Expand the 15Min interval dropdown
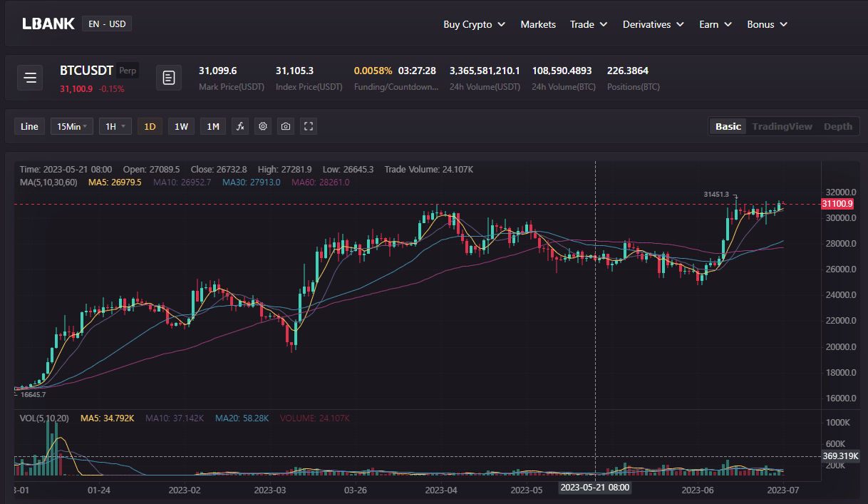868x504 pixels. point(72,126)
